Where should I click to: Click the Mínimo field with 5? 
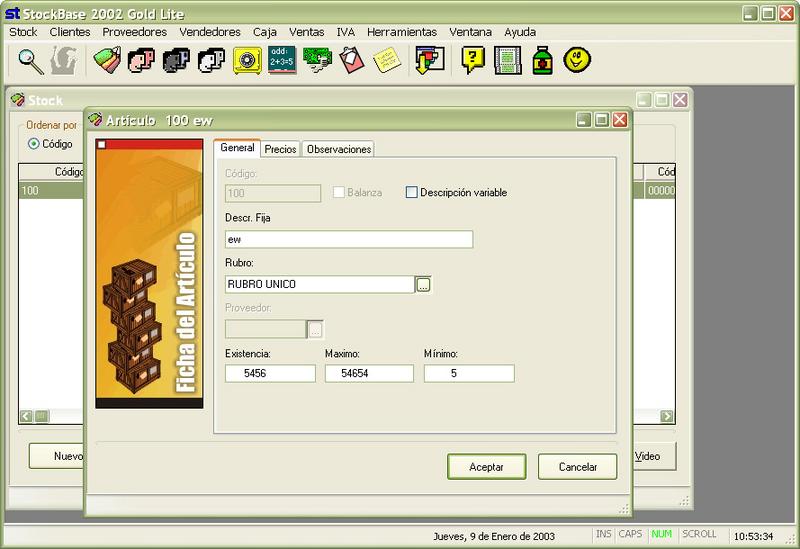[469, 373]
